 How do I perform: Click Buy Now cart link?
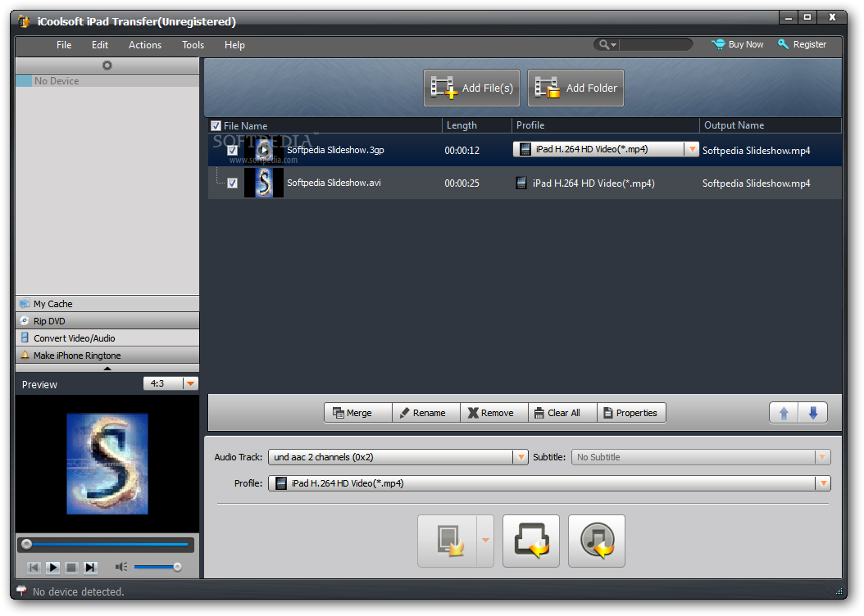[x=737, y=44]
